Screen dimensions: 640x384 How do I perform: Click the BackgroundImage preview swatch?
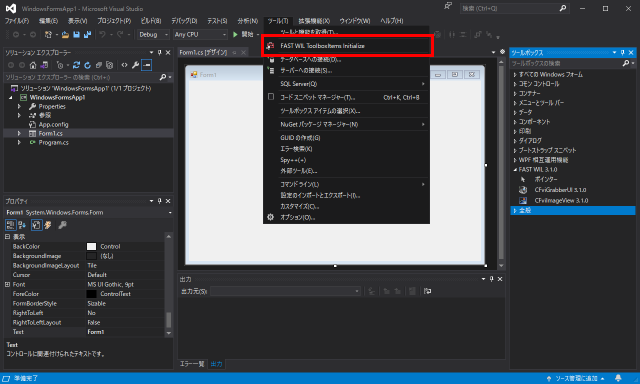click(91, 256)
